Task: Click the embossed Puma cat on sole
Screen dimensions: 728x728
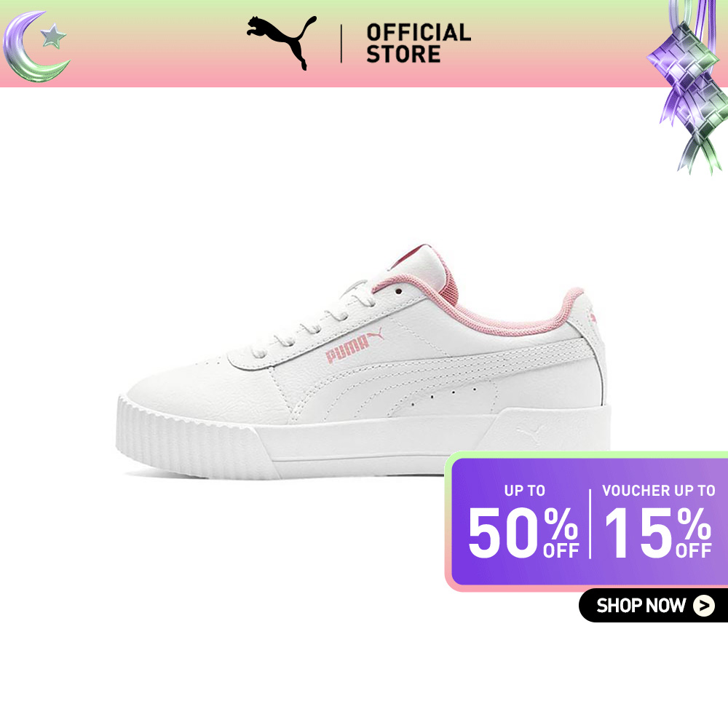Action: pyautogui.click(x=530, y=432)
